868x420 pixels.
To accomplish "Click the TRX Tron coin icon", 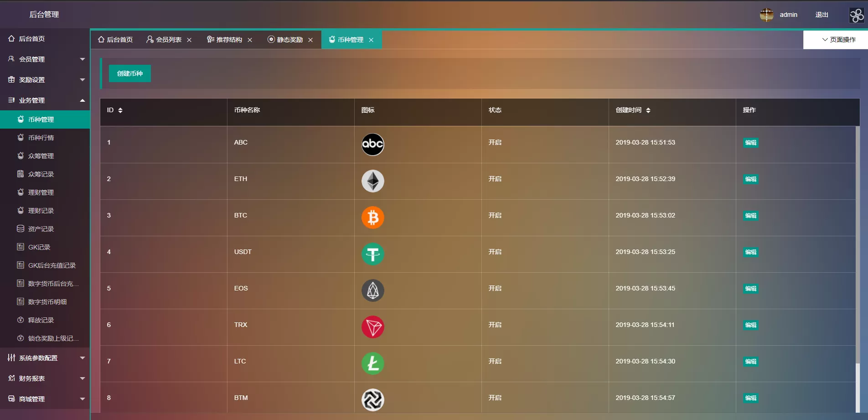I will [372, 327].
